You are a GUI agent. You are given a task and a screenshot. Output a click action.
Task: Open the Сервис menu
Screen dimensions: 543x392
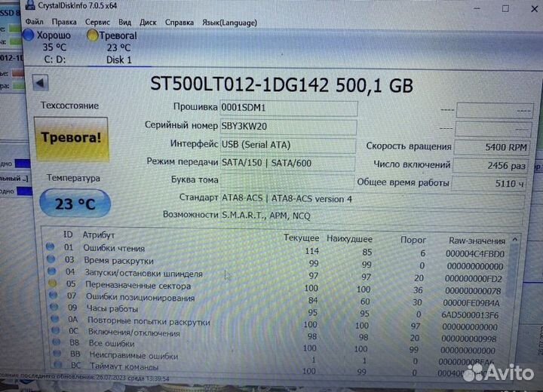(97, 22)
